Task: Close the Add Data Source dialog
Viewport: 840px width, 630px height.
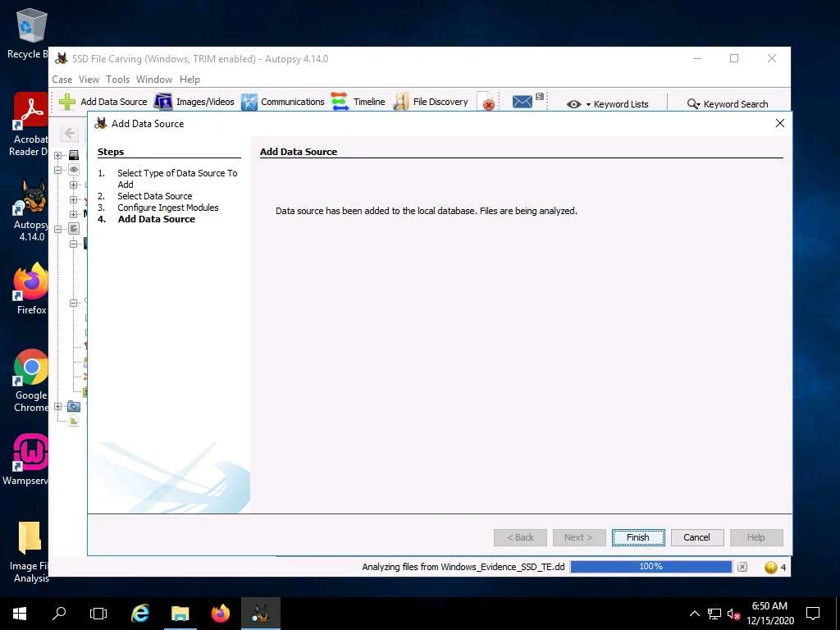Action: 780,123
